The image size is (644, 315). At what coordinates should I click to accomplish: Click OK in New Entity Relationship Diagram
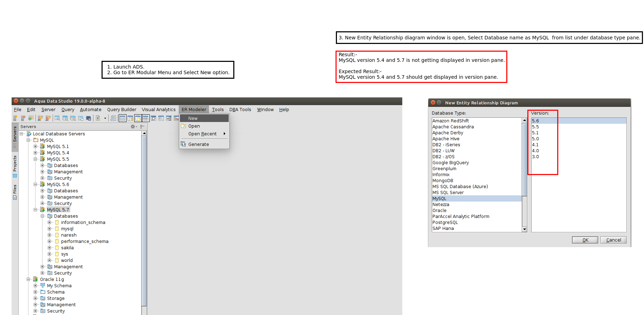[x=585, y=240]
